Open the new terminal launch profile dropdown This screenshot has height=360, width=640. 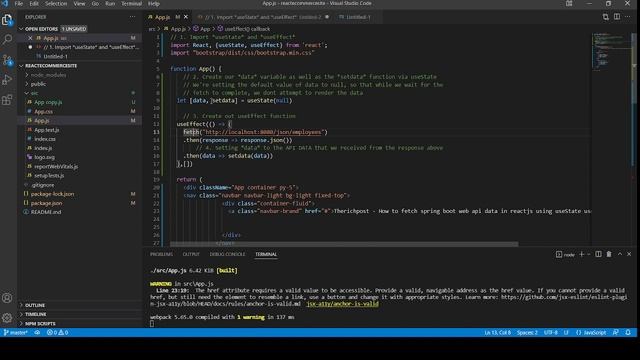(x=589, y=254)
